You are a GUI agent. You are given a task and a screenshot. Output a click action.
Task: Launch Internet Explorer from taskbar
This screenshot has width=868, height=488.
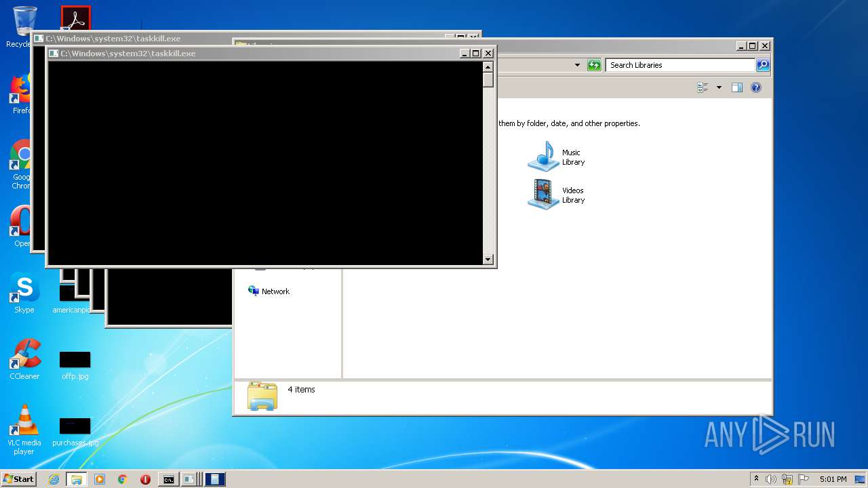54,479
